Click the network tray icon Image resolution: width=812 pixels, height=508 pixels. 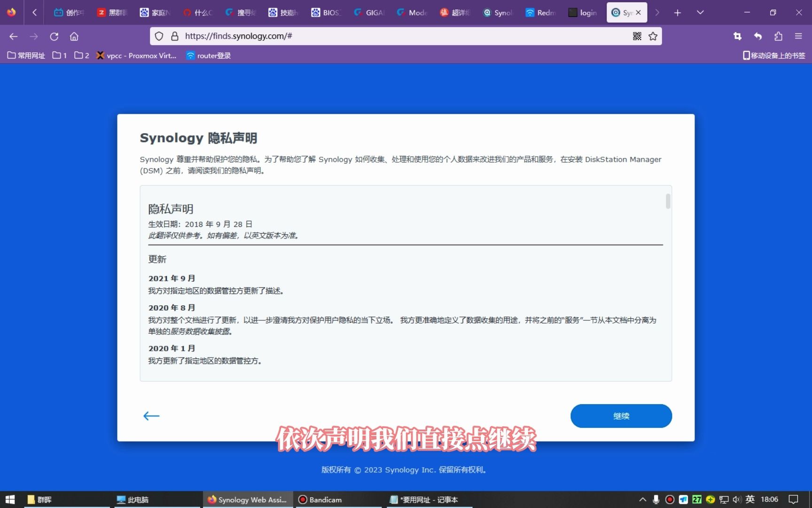pos(724,500)
